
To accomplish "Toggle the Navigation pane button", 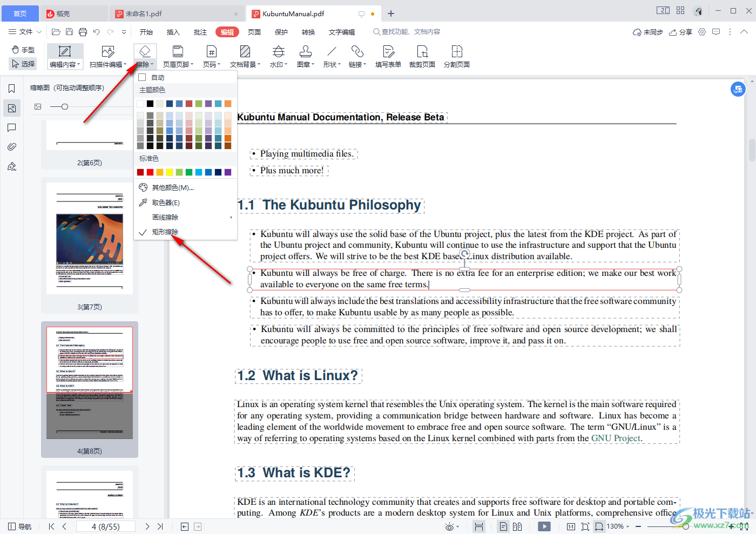I will click(20, 526).
